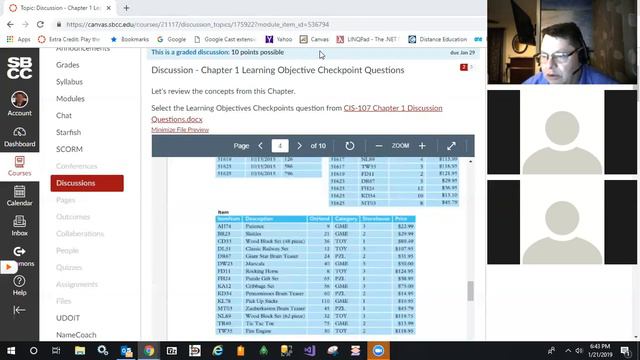Open the Google bookmark
This screenshot has height=360, width=640.
[x=172, y=39]
